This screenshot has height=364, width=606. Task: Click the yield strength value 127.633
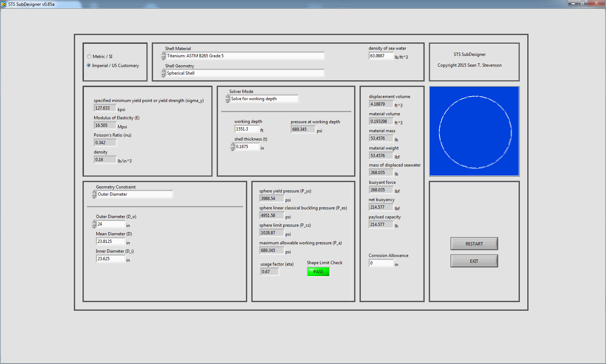(105, 108)
